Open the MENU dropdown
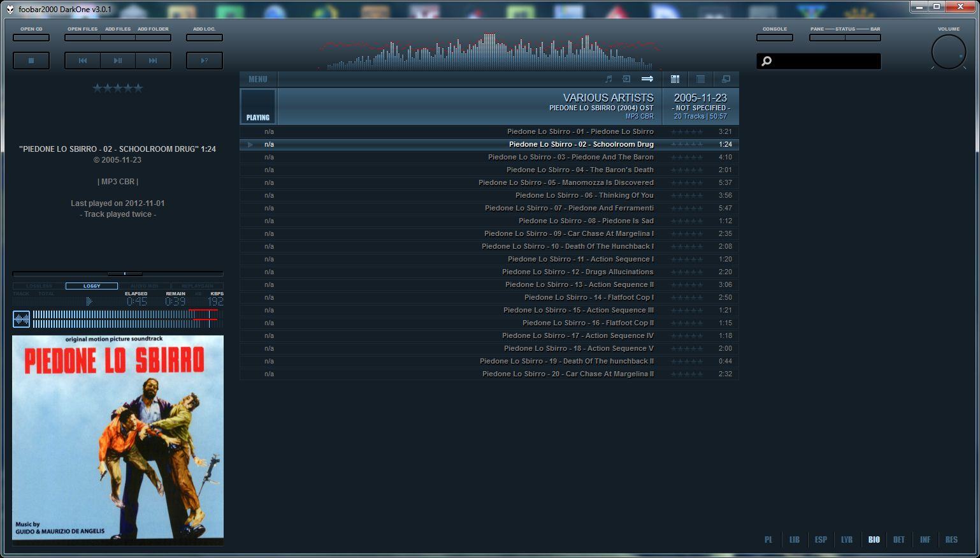 258,79
